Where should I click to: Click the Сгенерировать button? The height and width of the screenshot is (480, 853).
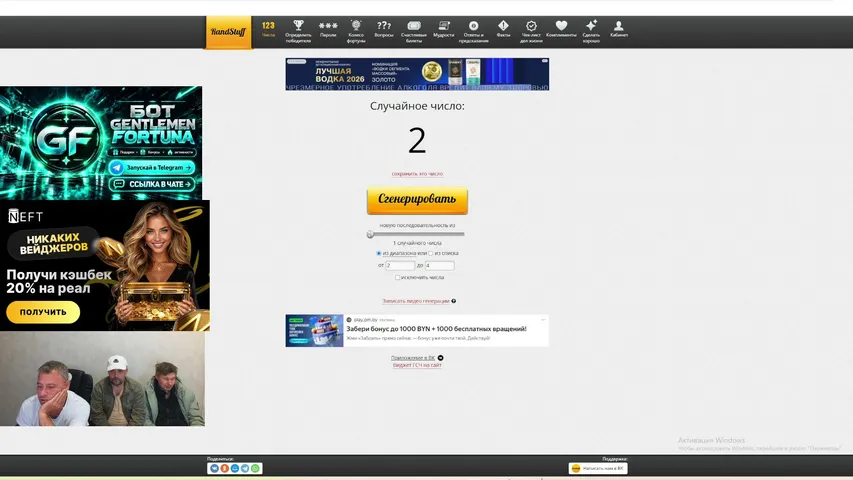(x=417, y=200)
